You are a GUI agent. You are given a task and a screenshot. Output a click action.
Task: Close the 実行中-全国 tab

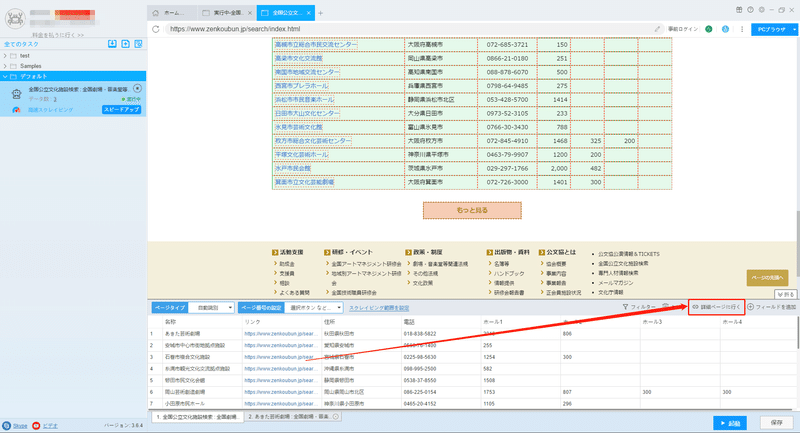tap(249, 13)
